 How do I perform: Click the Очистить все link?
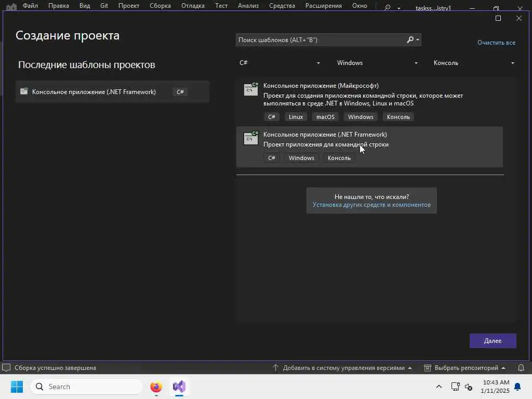496,43
